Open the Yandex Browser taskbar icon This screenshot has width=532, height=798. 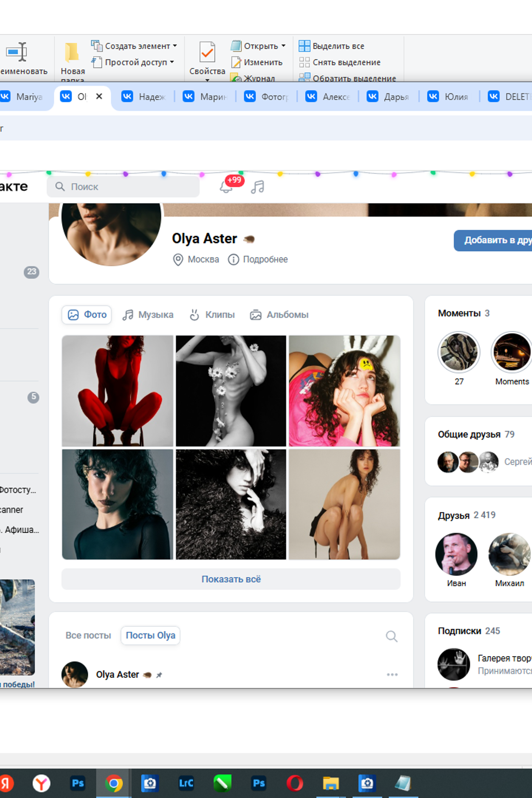(x=41, y=783)
